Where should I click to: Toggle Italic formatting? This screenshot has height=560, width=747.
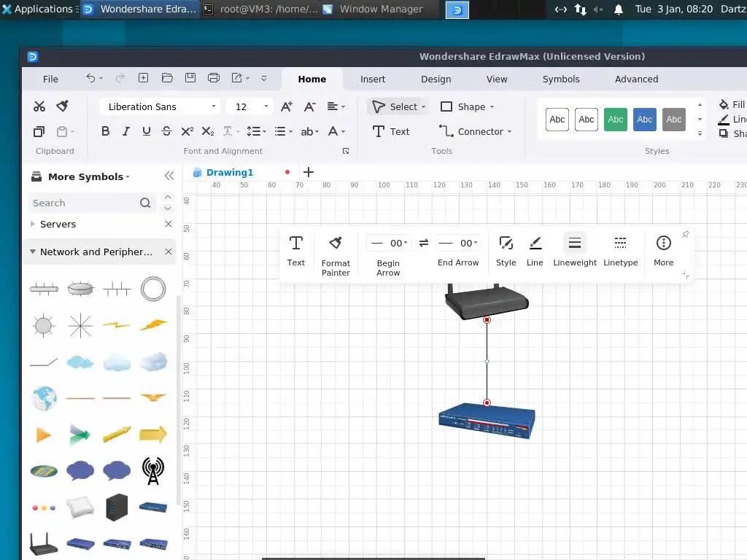point(125,131)
